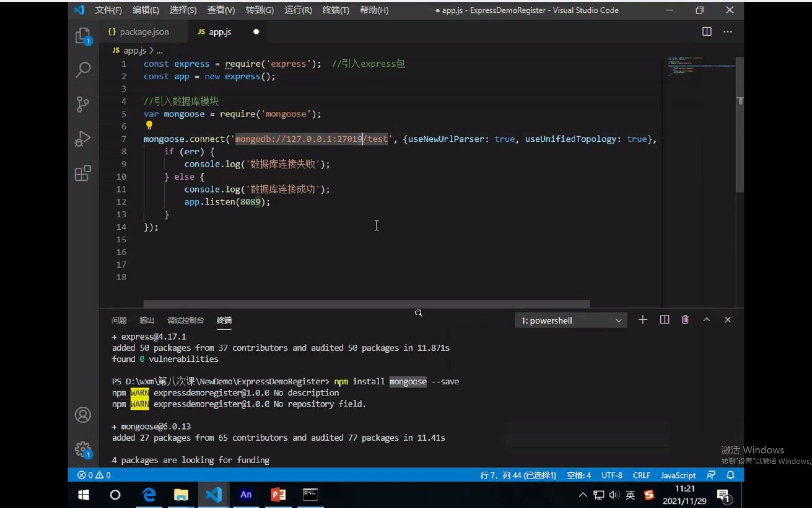
Task: Open action center notification icon
Action: coord(724,495)
